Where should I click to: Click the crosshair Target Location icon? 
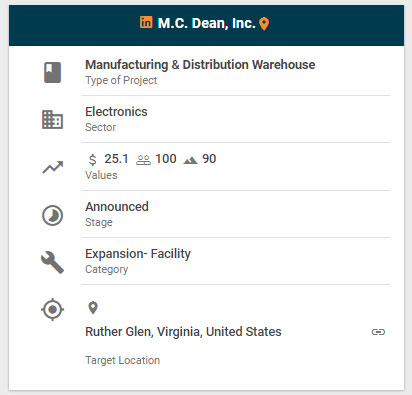click(53, 310)
